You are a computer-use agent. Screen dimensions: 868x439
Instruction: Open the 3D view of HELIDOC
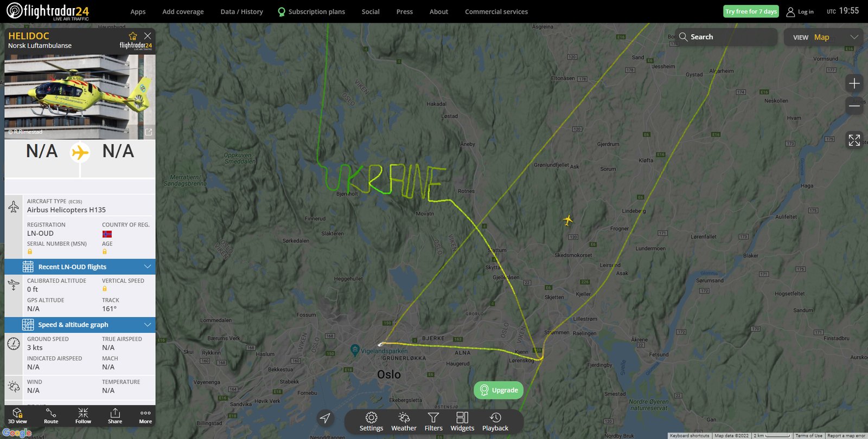(x=17, y=416)
